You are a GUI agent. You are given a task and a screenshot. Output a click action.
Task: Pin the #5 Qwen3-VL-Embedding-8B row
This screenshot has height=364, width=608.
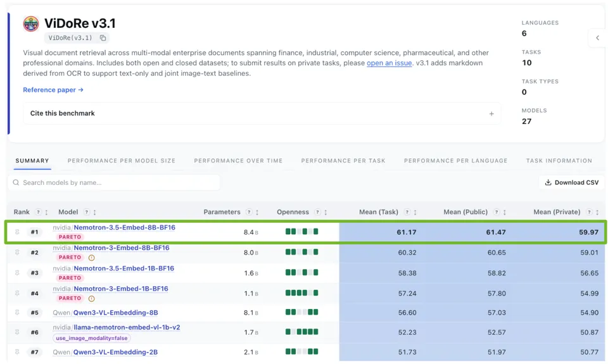tap(17, 313)
